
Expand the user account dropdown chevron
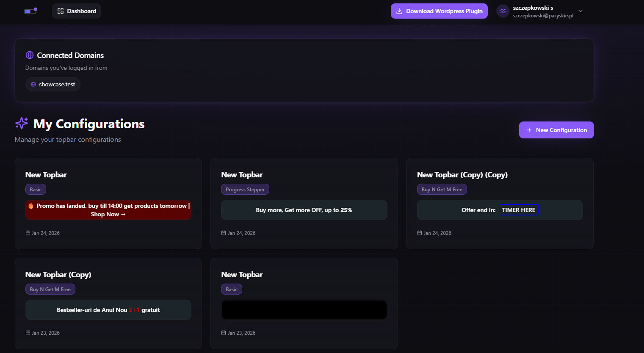580,11
